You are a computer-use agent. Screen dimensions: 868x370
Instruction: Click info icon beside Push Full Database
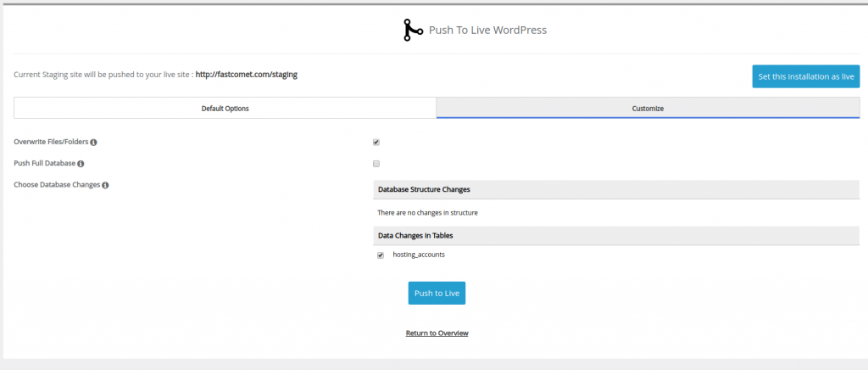(81, 163)
